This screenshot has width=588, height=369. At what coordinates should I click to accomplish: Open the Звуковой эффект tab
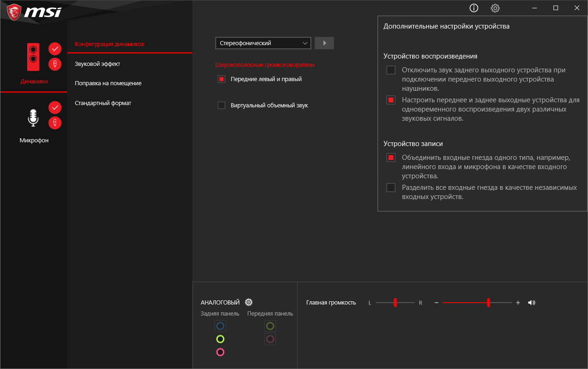98,64
